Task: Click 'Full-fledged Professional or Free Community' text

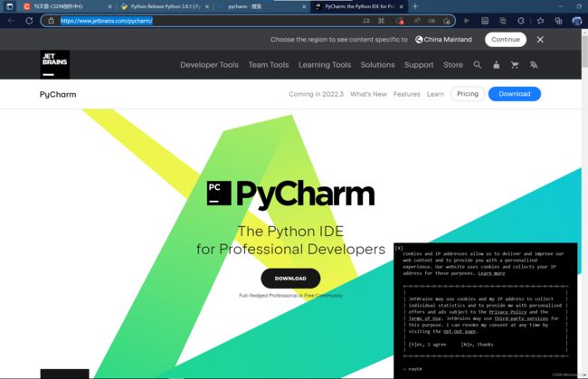Action: pos(290,296)
